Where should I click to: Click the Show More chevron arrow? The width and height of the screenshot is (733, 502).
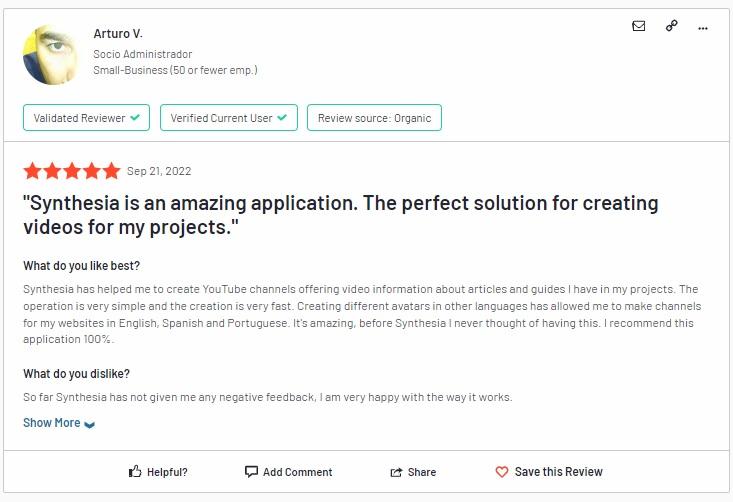[89, 424]
